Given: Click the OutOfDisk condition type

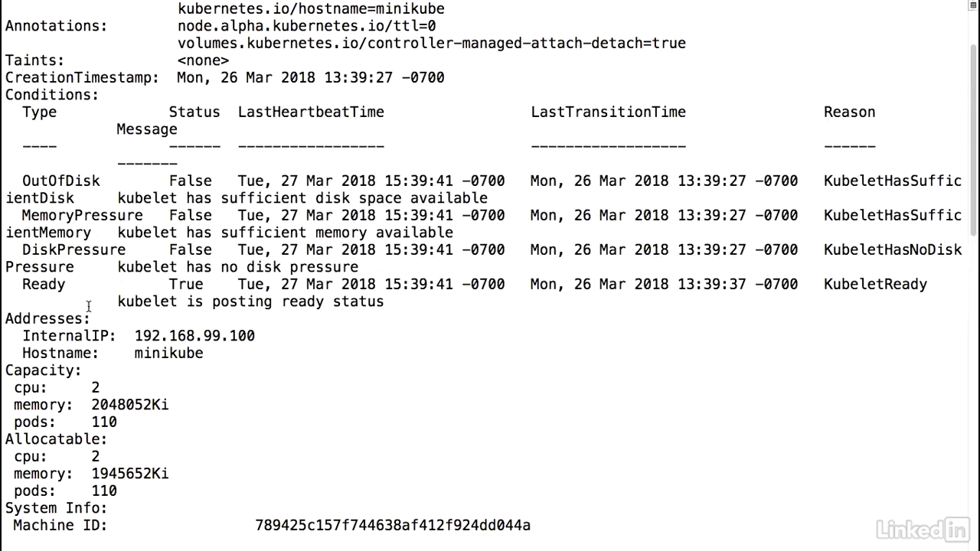Looking at the screenshot, I should click(61, 181).
